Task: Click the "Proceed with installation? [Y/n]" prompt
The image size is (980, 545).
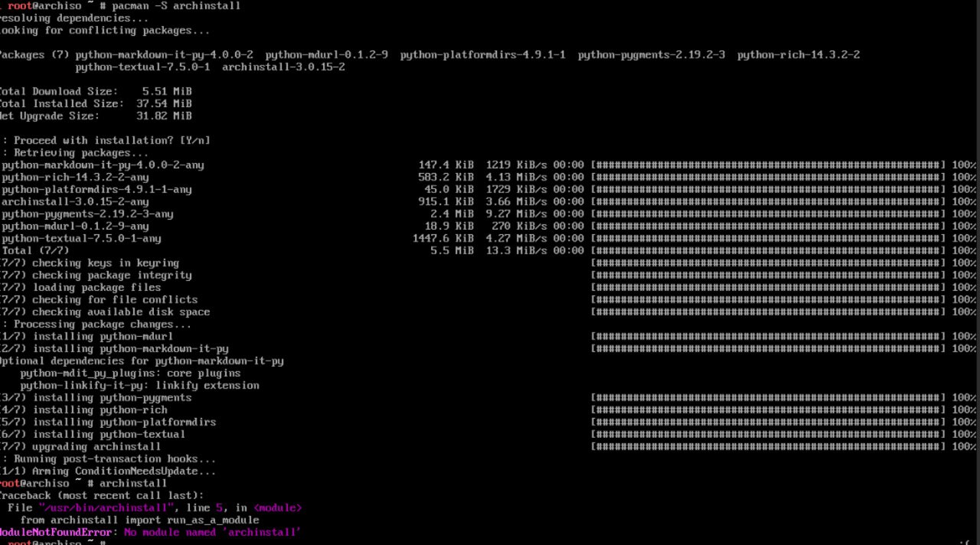Action: coord(112,141)
